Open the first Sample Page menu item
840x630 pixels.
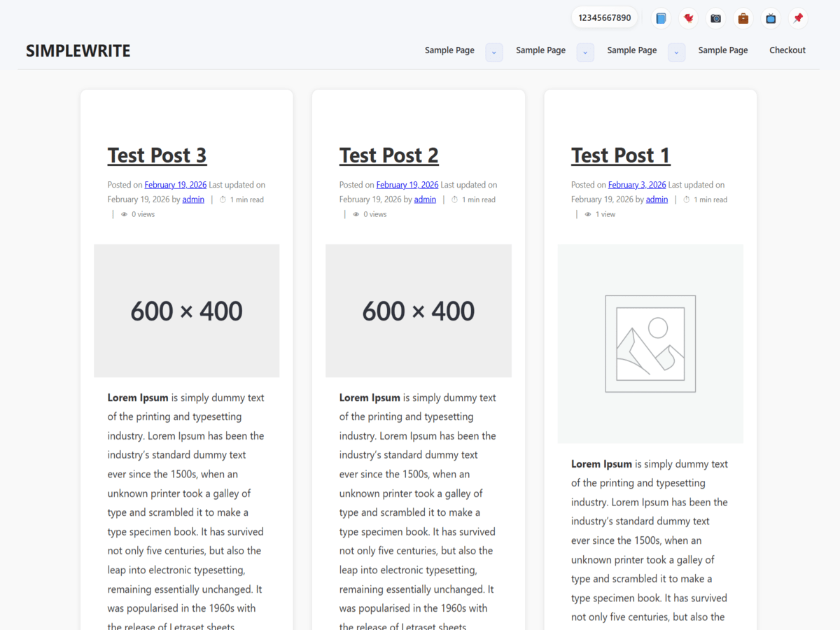pos(449,50)
